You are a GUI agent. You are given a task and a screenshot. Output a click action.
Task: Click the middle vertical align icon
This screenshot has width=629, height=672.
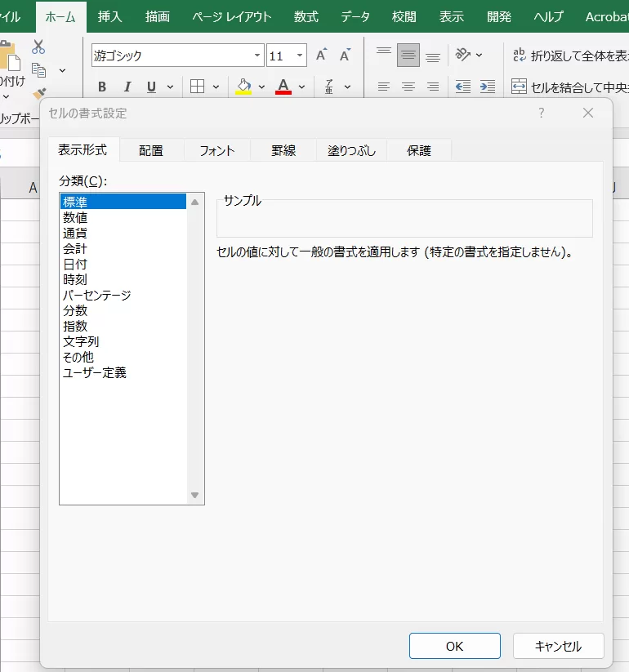[408, 56]
